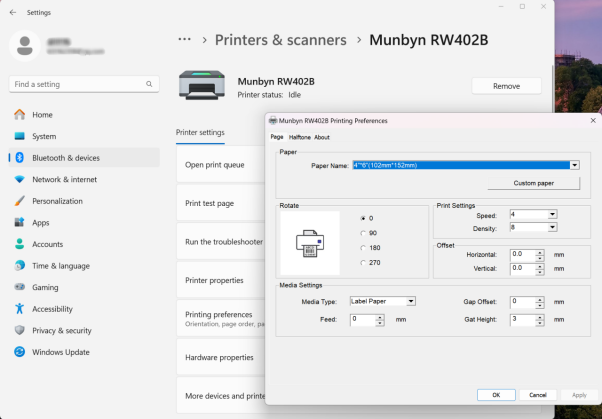Open the Density dropdown
Screen dimensions: 602x419
[552, 227]
